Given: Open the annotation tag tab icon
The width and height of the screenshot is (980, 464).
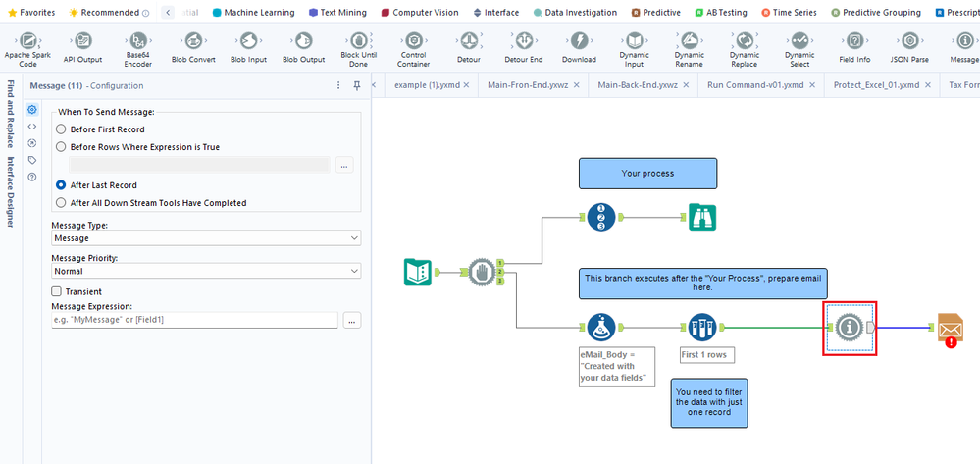Looking at the screenshot, I should tap(32, 160).
